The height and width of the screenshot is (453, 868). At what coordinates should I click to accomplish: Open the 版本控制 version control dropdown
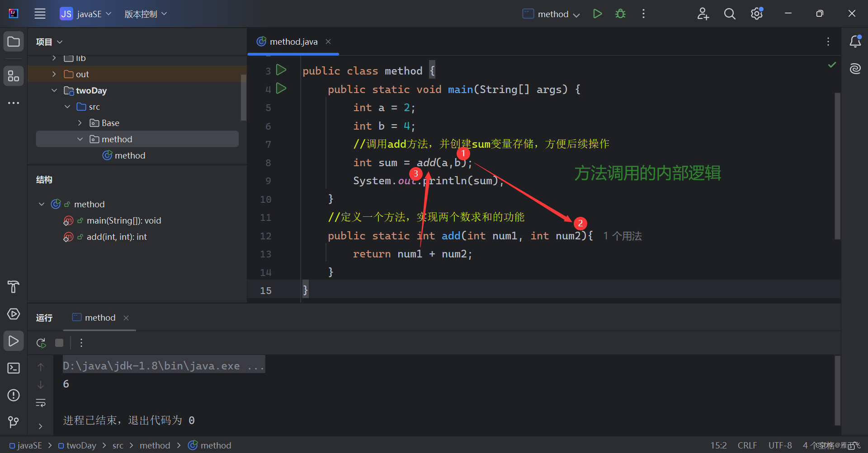[x=146, y=14]
